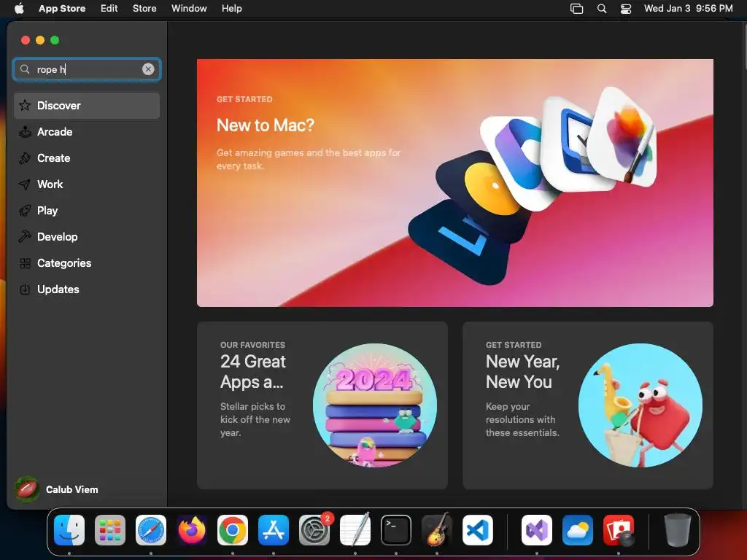Open TextEdit from the Dock
The image size is (747, 560).
355,530
